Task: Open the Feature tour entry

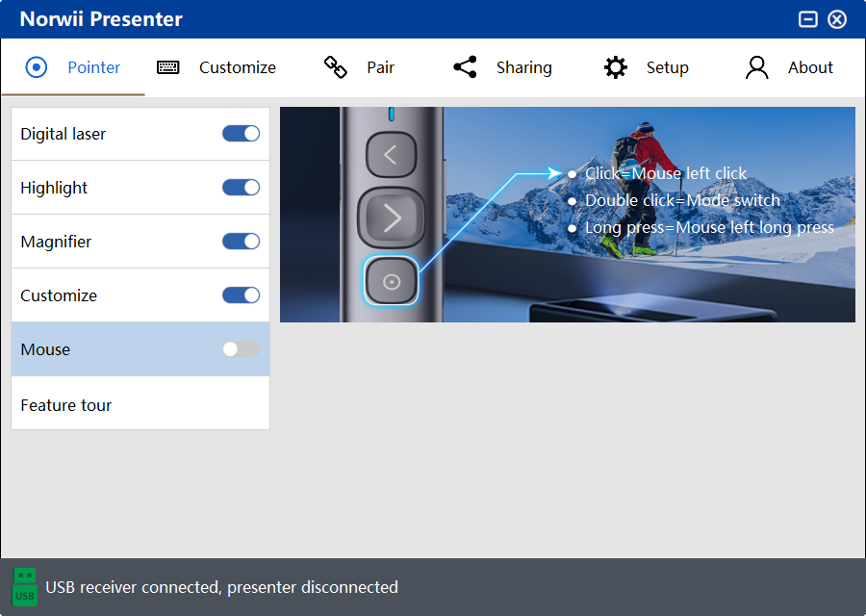Action: (x=140, y=404)
